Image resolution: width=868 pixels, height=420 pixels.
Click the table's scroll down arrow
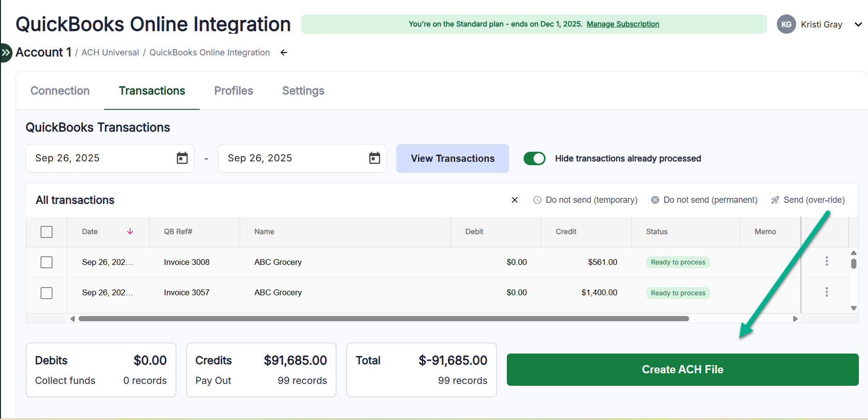[x=854, y=308]
